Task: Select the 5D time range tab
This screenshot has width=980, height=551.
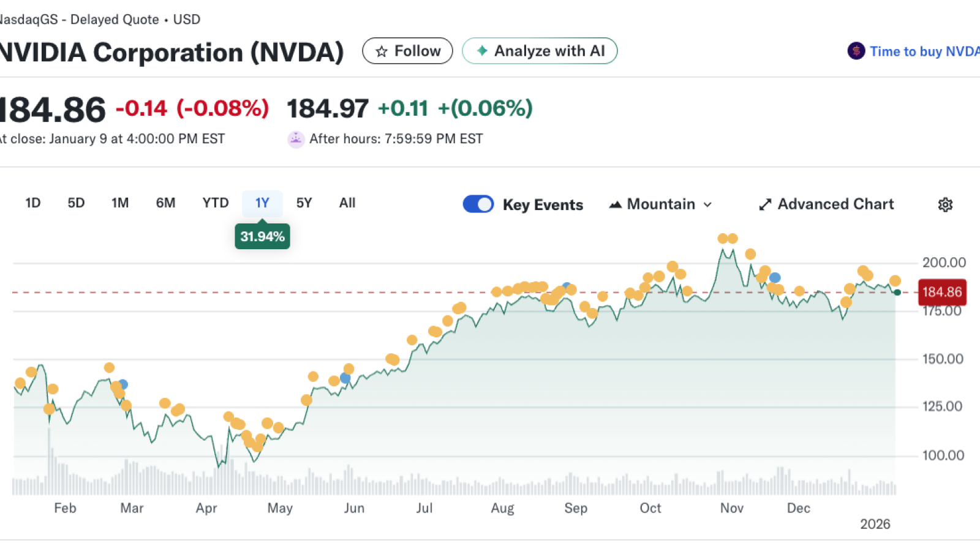Action: point(76,203)
